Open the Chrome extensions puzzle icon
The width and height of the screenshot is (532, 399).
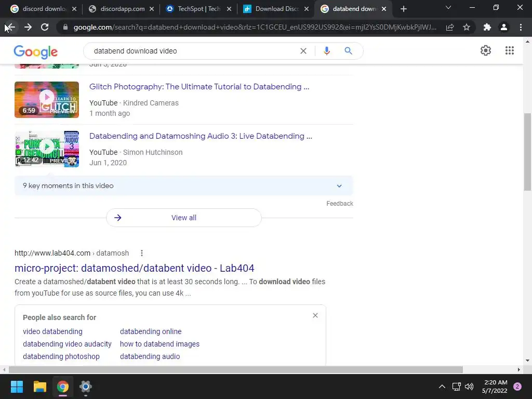point(487,27)
